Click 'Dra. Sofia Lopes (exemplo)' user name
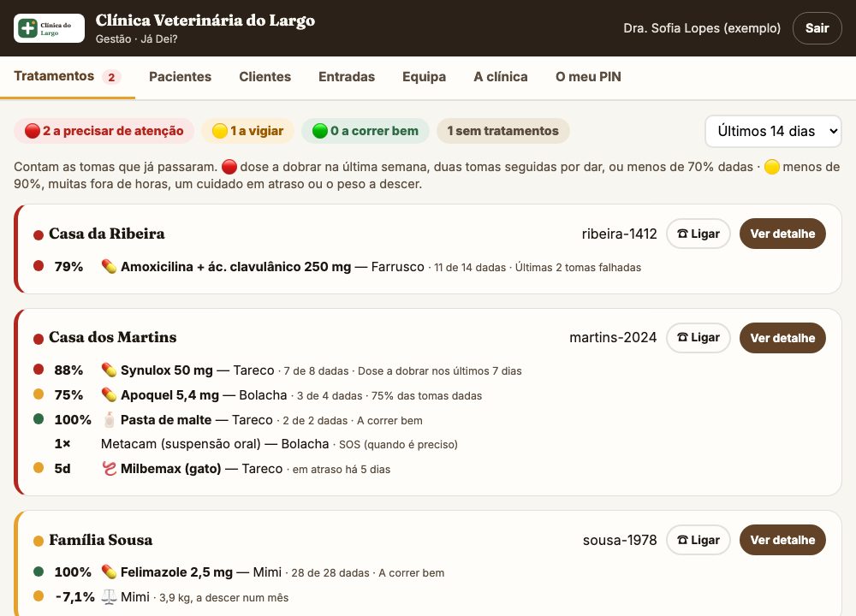 tap(702, 28)
